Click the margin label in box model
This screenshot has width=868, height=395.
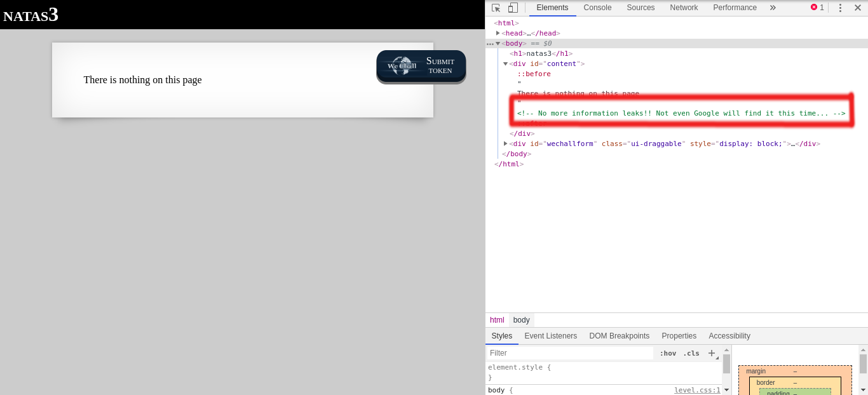pos(756,371)
